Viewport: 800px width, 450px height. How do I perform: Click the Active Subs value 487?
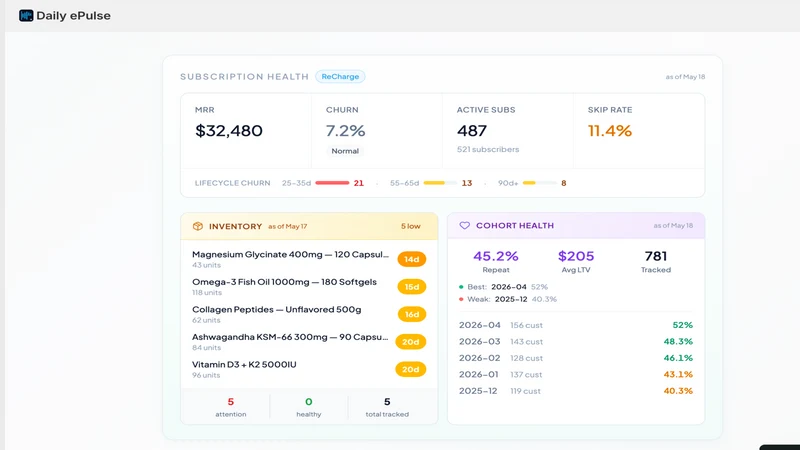pyautogui.click(x=472, y=131)
